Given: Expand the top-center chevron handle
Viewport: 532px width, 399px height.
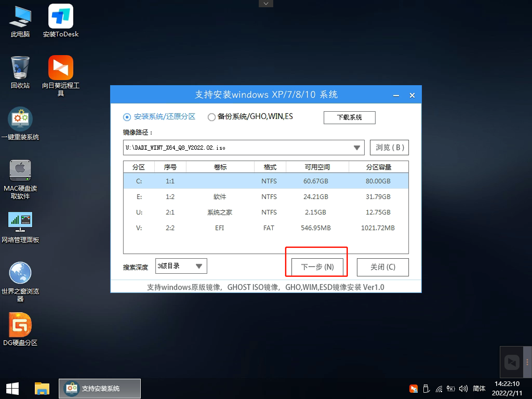Looking at the screenshot, I should pyautogui.click(x=266, y=4).
